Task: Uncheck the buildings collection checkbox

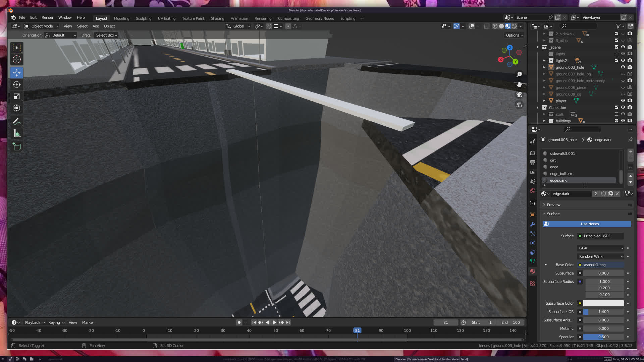Action: click(616, 121)
